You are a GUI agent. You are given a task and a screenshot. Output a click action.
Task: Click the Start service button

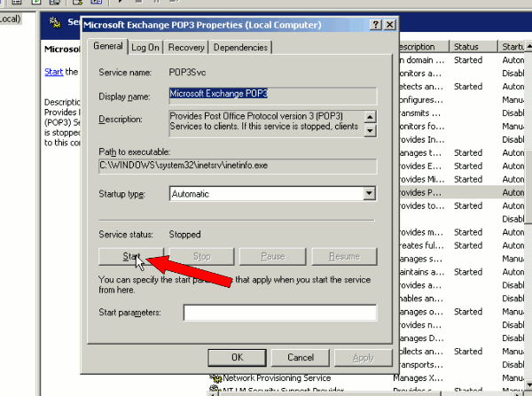coord(131,256)
